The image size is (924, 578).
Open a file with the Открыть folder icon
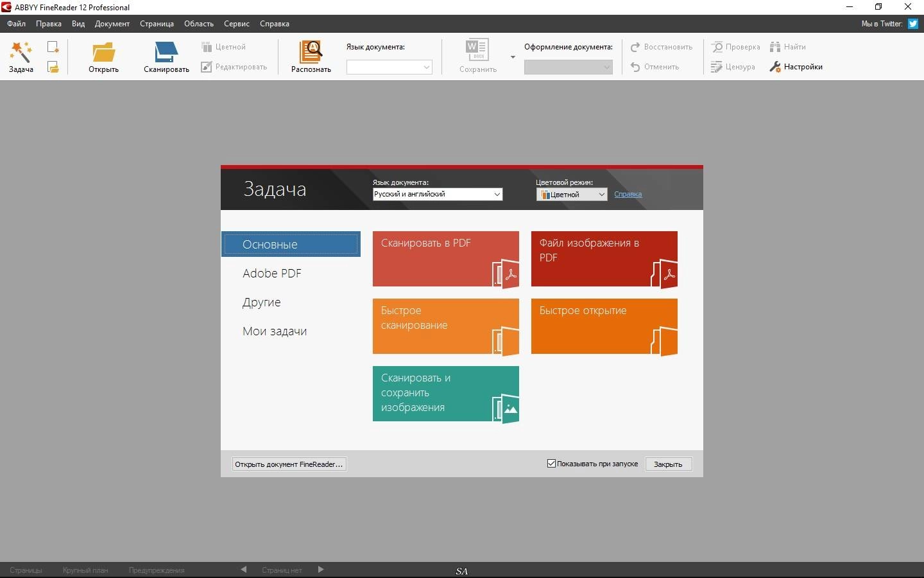(x=103, y=53)
